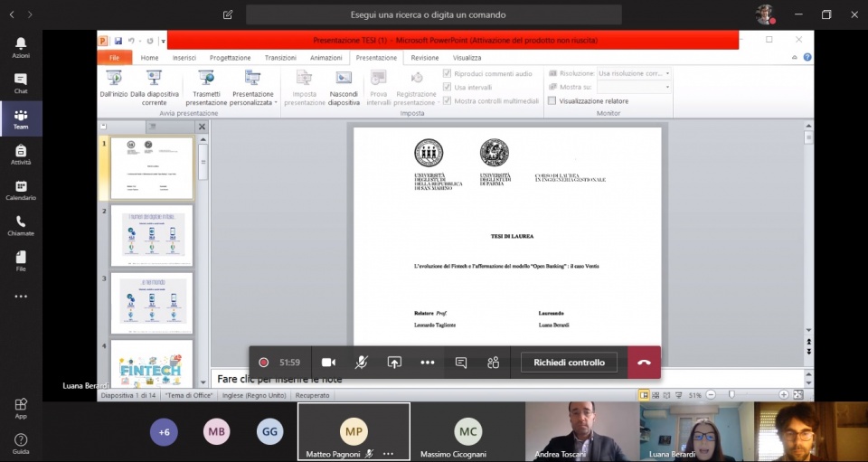Switch to the Transizioni ribbon tab
This screenshot has height=462, width=868.
[280, 58]
